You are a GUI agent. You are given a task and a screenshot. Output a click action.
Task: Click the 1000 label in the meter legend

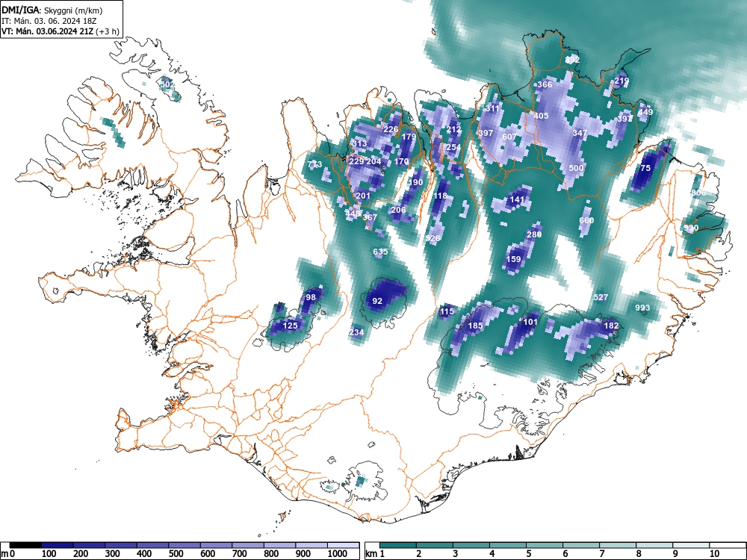tap(338, 554)
